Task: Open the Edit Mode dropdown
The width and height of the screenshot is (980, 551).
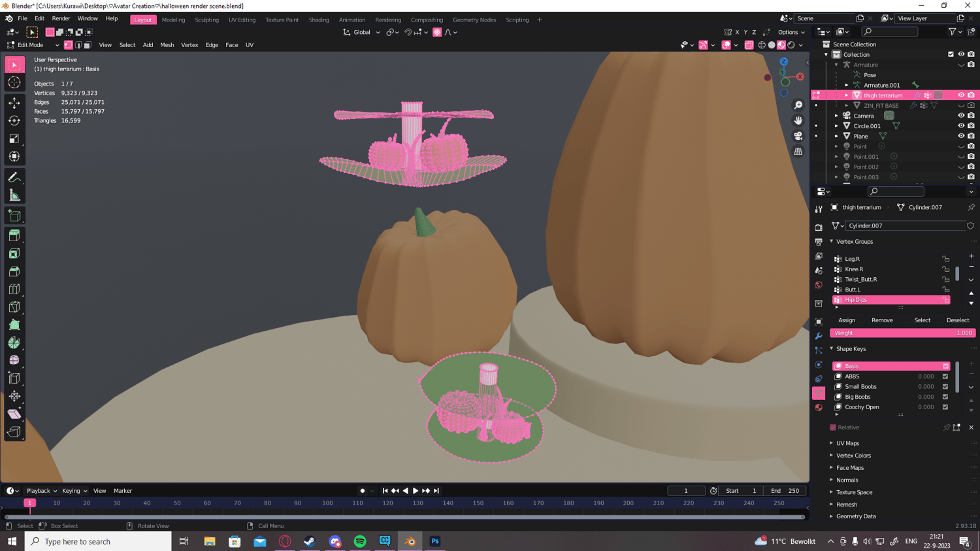Action: (33, 45)
